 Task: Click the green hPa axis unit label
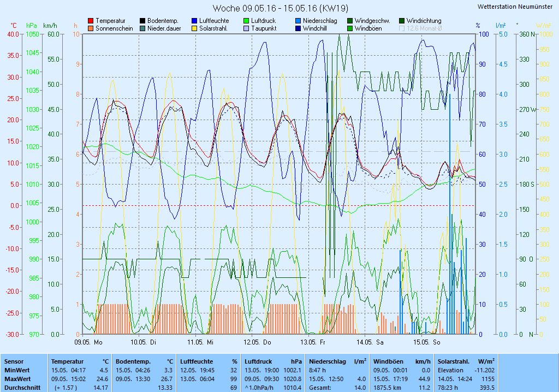click(x=32, y=26)
